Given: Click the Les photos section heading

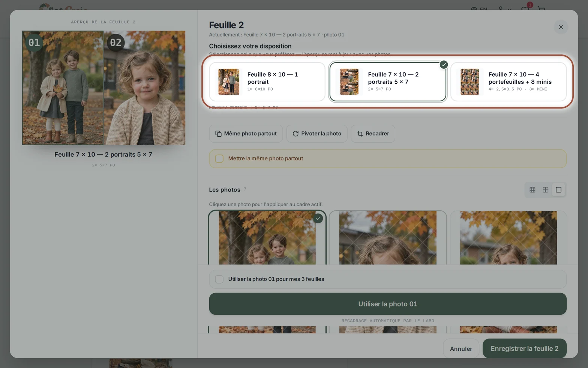Looking at the screenshot, I should click(x=225, y=190).
